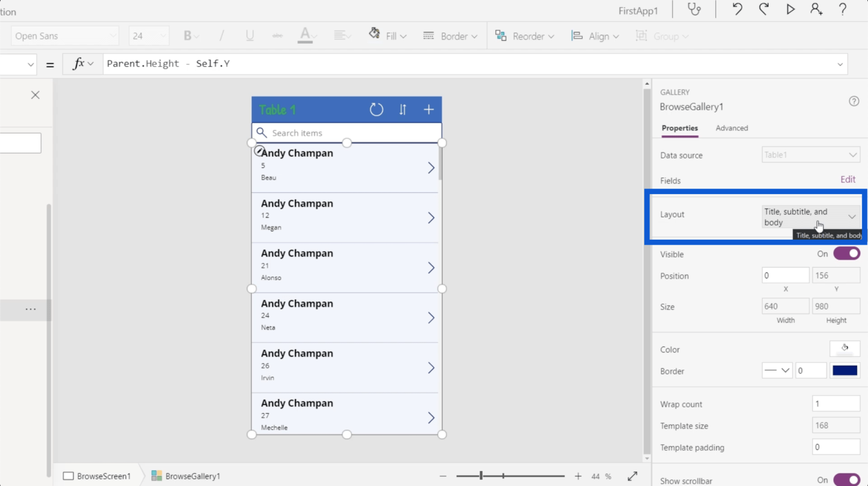Preview the app with Play icon
This screenshot has width=868, height=486.
click(791, 9)
